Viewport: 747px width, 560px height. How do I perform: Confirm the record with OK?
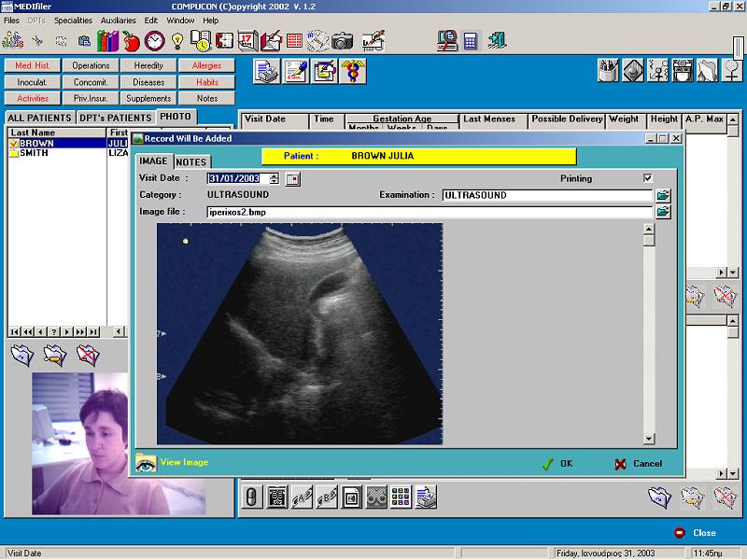click(557, 464)
